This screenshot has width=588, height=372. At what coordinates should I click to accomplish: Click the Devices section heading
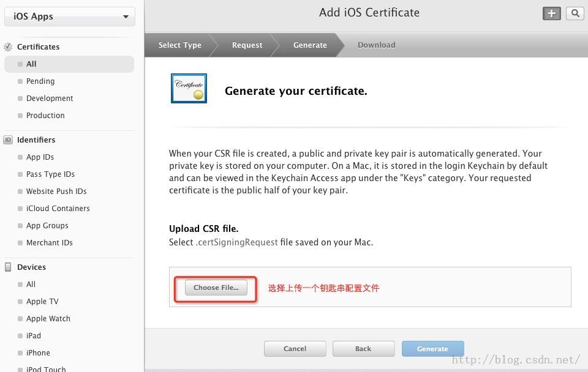31,267
